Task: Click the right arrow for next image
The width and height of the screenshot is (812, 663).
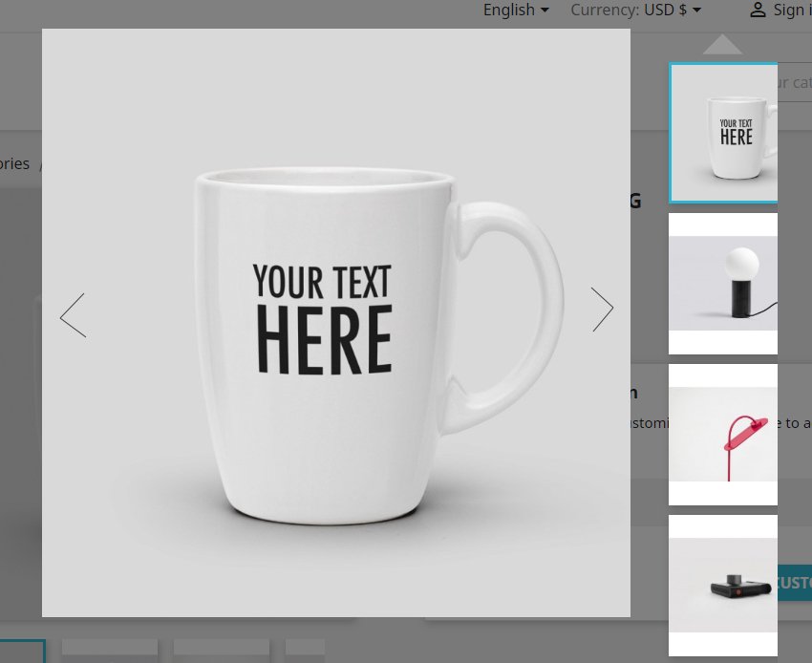Action: tap(602, 310)
